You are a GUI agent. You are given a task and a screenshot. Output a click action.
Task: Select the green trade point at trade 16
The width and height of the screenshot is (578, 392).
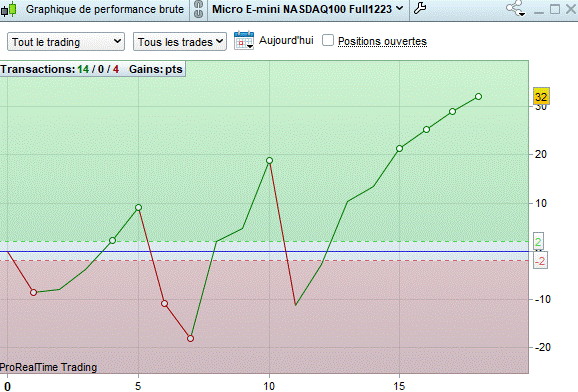click(426, 129)
